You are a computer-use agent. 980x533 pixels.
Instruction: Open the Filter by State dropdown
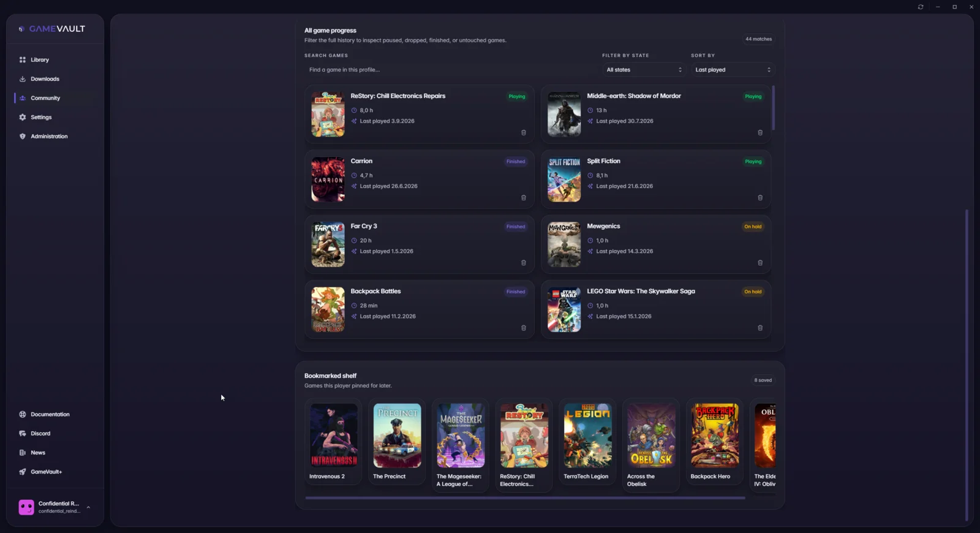[x=644, y=70]
